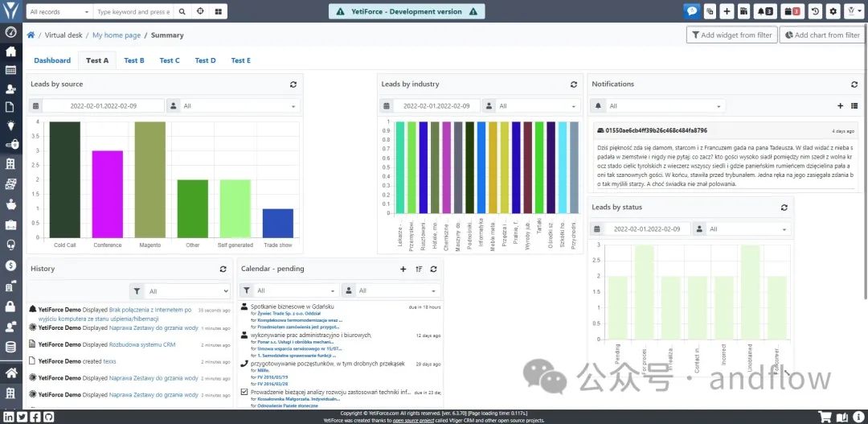Click Add widget from filter button
Screen dimensions: 868x424
732,35
